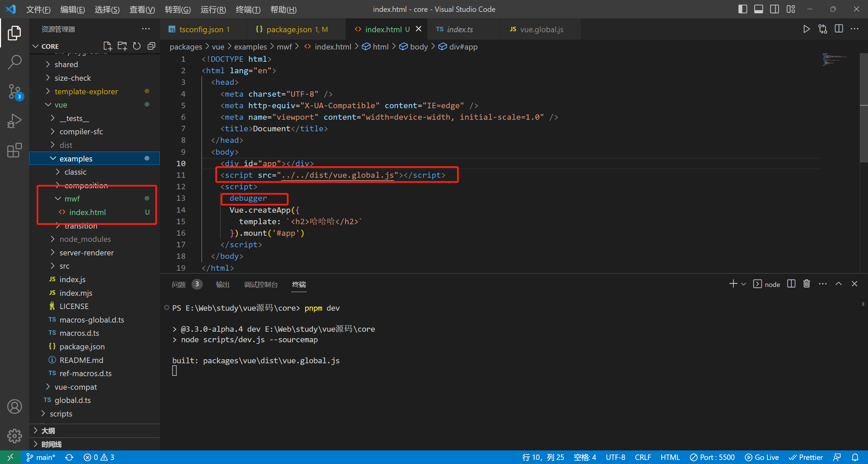Click the editor minimap preview
The width and height of the screenshot is (868, 464).
pyautogui.click(x=835, y=59)
